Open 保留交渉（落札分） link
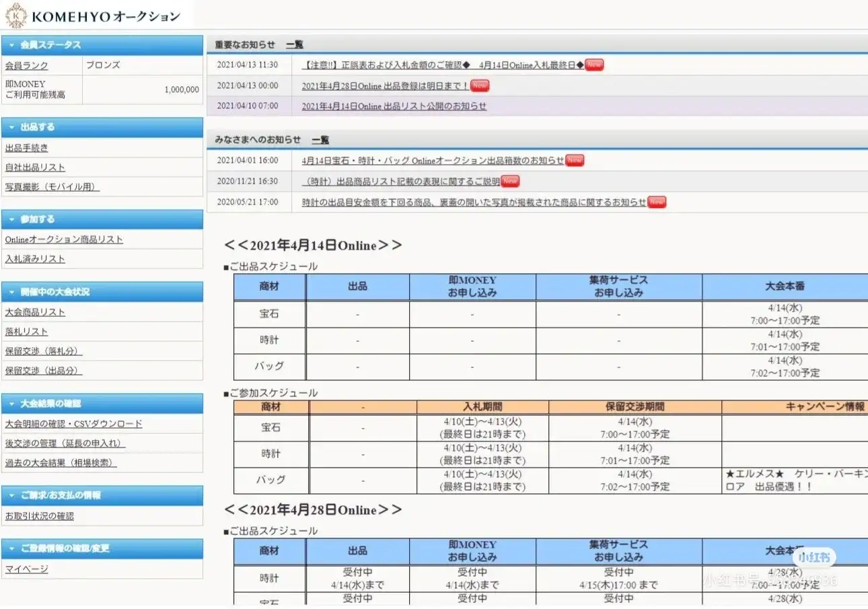The image size is (868, 609). [44, 351]
